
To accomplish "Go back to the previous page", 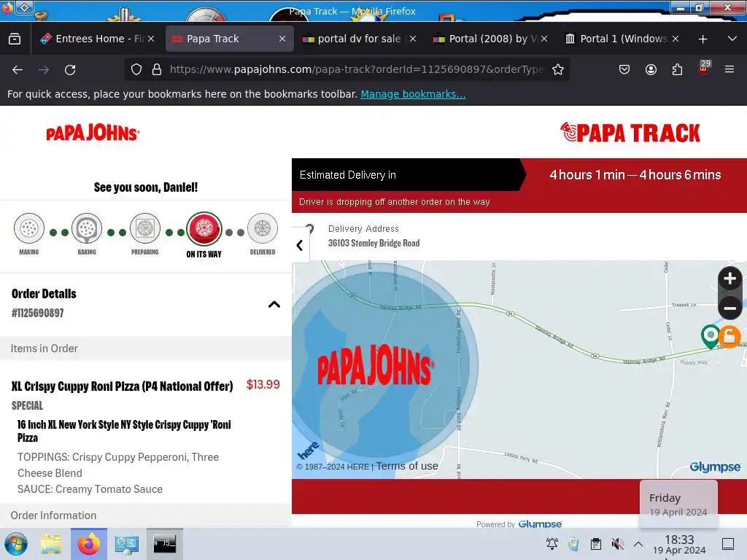I will 18,70.
